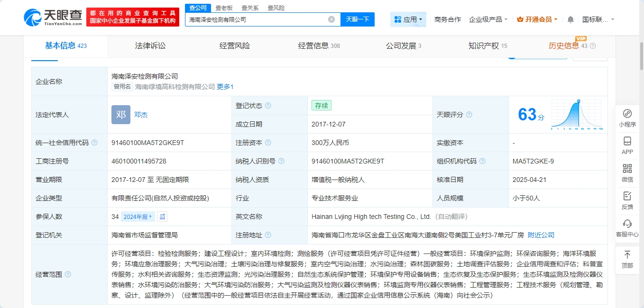
Task: Expand the 2024年报 annual report selector
Action: pyautogui.click(x=138, y=217)
